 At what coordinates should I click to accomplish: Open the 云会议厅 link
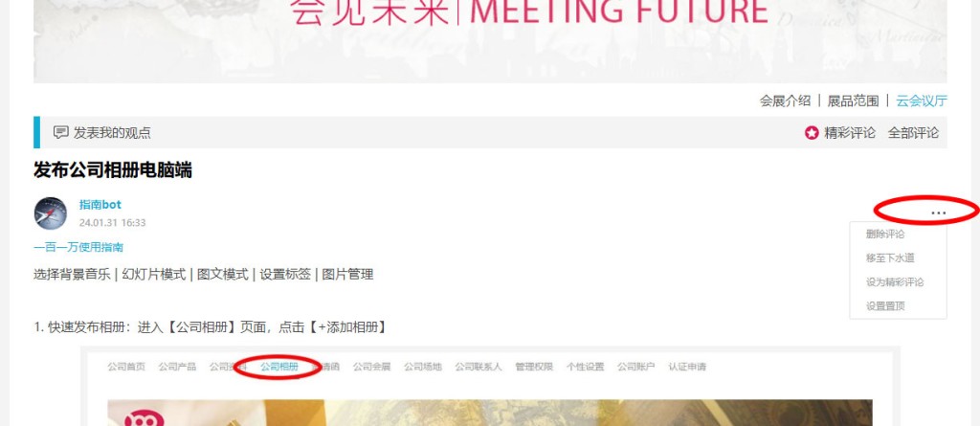coord(922,101)
